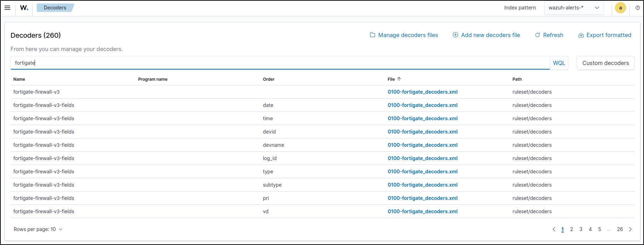Screen dimensions: 644x245
Task: Open file link in the 'date' row
Action: click(422, 105)
